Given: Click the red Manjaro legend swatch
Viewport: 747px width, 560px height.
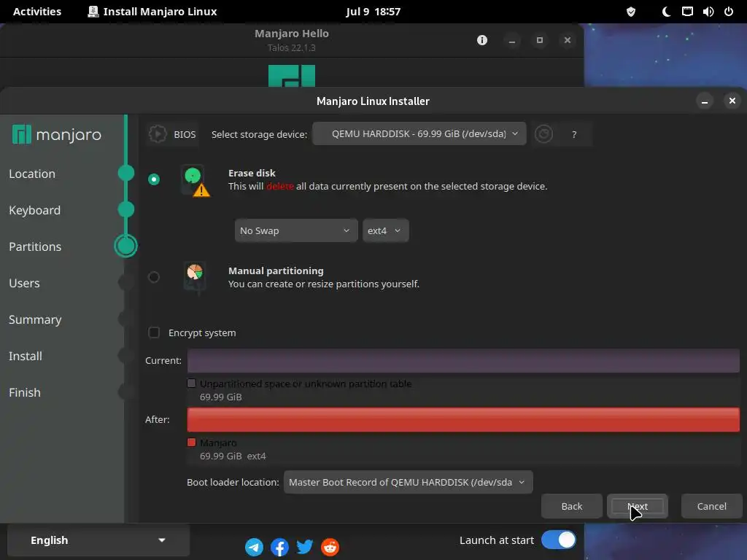Looking at the screenshot, I should coord(192,443).
